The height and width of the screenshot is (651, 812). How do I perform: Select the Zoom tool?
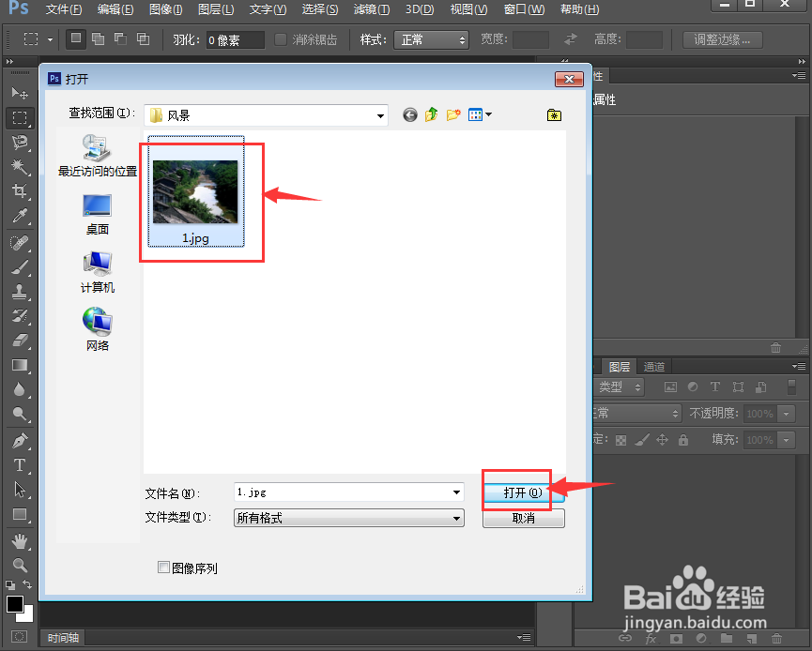click(x=20, y=565)
